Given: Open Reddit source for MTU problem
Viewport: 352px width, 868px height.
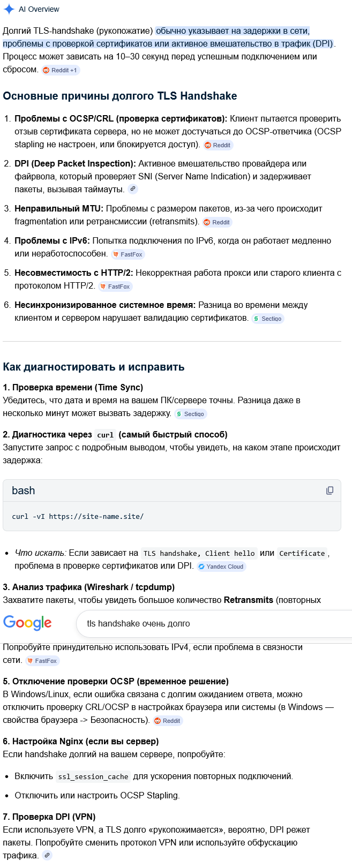Looking at the screenshot, I should (217, 222).
